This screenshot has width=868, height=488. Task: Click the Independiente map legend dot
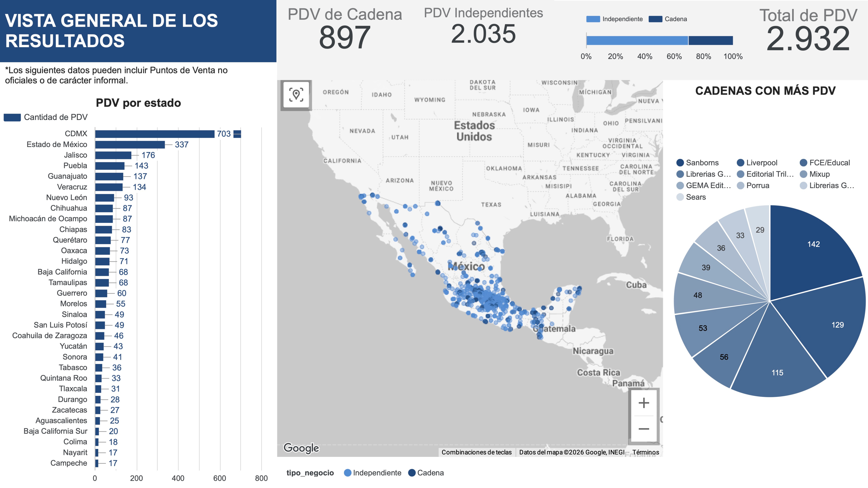[x=347, y=473]
